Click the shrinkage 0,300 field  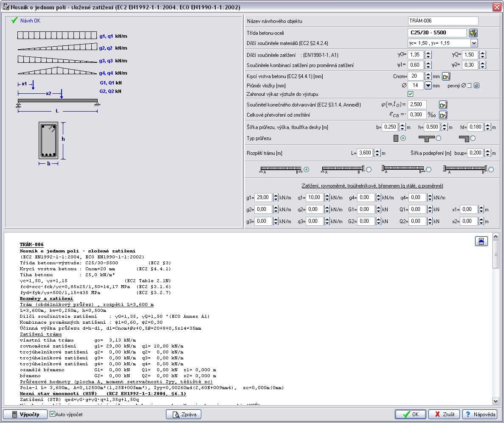[417, 115]
